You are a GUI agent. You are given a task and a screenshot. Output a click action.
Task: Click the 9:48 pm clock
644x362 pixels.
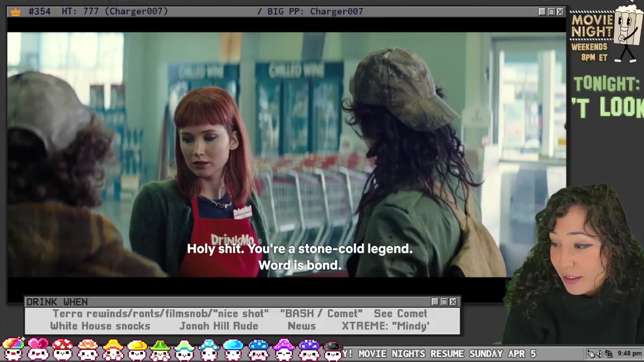(630, 353)
